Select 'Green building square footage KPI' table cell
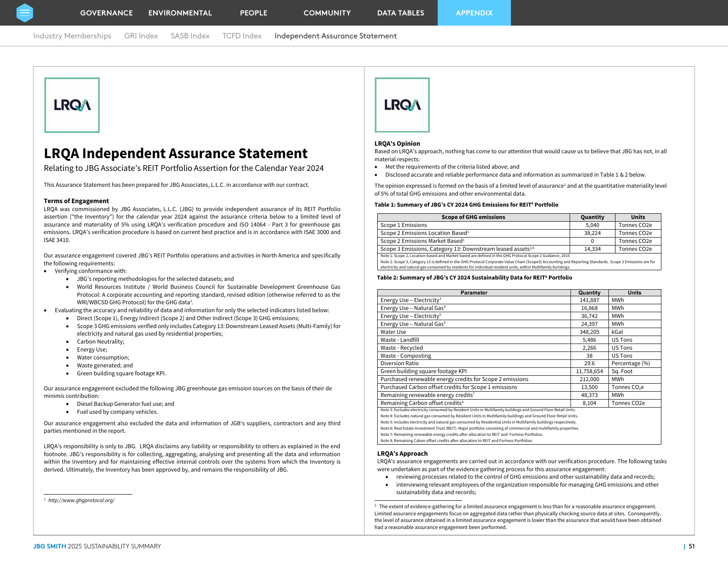The image size is (728, 563). [474, 371]
